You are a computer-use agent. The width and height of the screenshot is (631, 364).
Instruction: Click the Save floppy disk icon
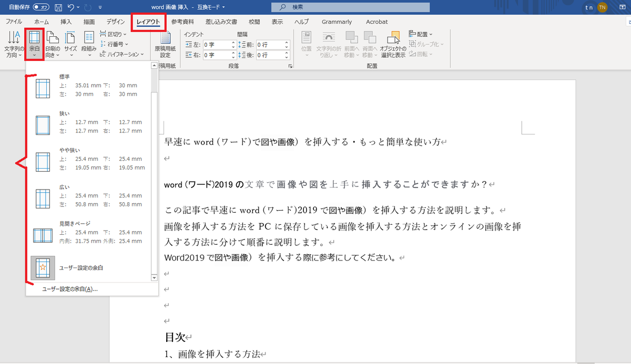click(x=58, y=7)
